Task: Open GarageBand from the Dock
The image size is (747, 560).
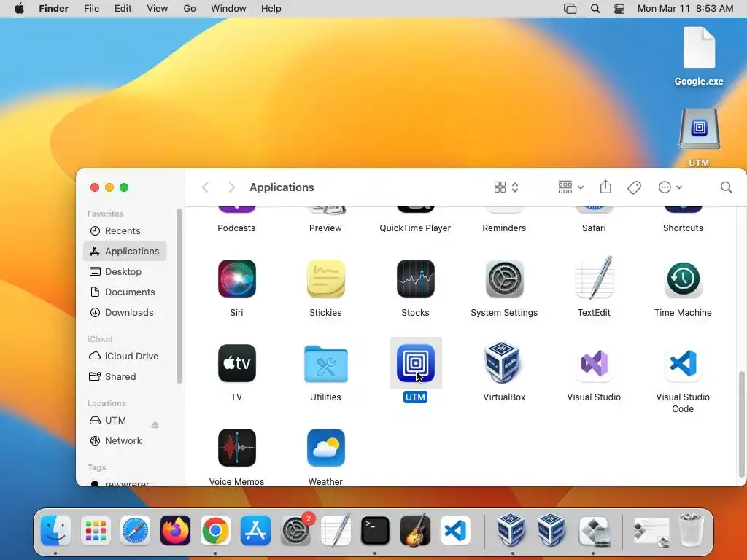Action: 415,531
